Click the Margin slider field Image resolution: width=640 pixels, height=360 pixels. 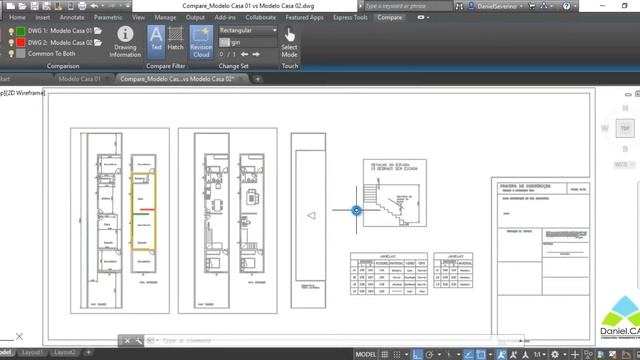(x=248, y=42)
